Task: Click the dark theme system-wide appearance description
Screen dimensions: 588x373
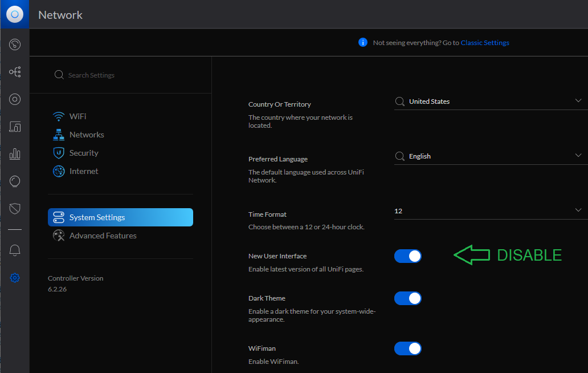Action: tap(312, 315)
